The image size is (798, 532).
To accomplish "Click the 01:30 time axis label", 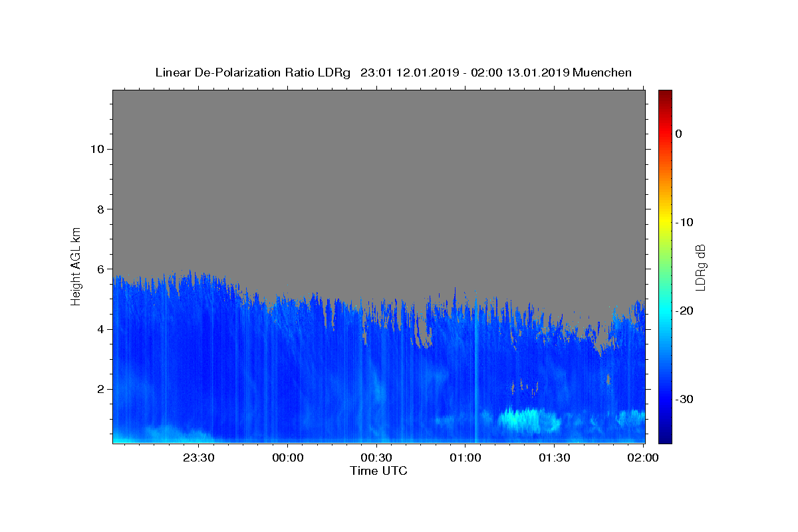I will click(x=554, y=458).
